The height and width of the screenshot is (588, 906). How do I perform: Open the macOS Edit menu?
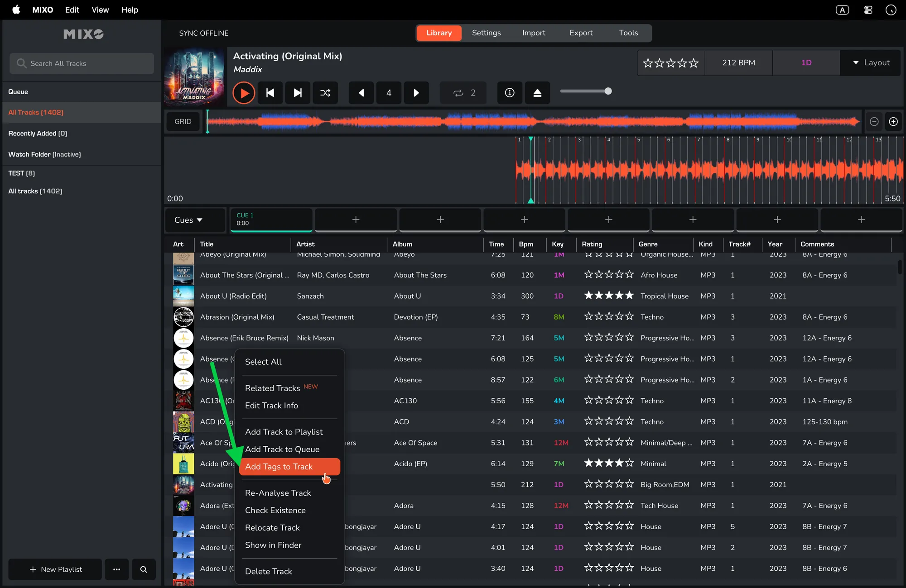pyautogui.click(x=72, y=10)
